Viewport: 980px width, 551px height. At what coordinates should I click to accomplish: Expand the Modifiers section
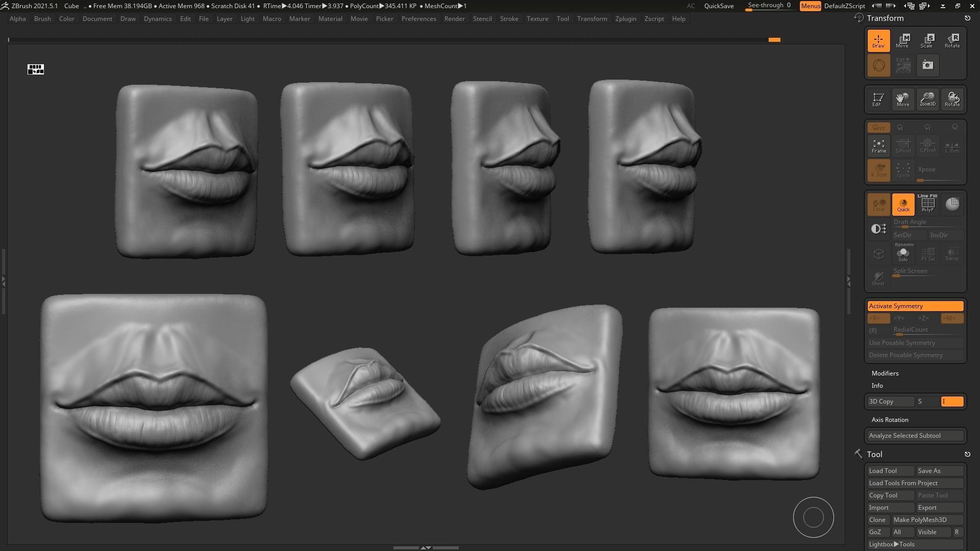point(885,373)
